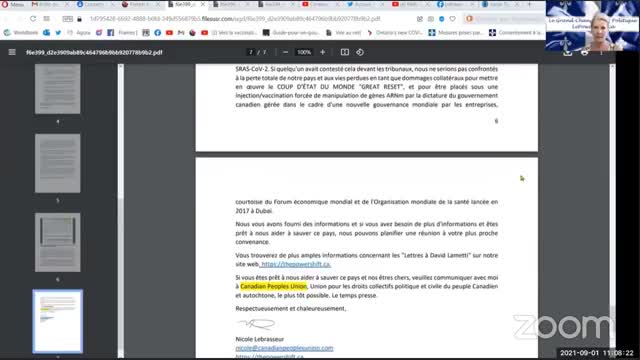Viewport: 640px width, 360px height.
Task: Download the PDF with download icon
Action: 568,53
